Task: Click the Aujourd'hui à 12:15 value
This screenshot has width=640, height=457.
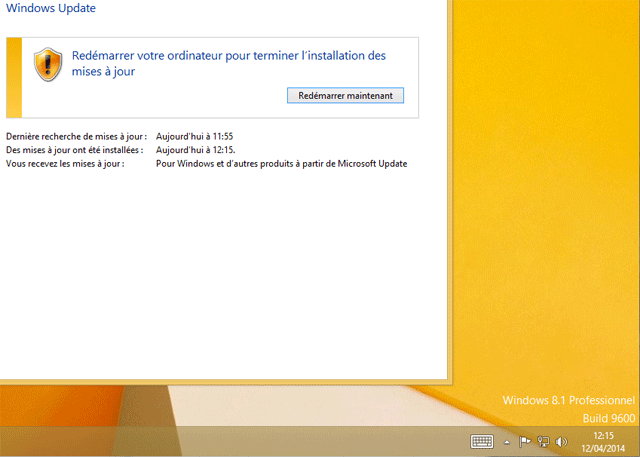Action: click(x=196, y=149)
